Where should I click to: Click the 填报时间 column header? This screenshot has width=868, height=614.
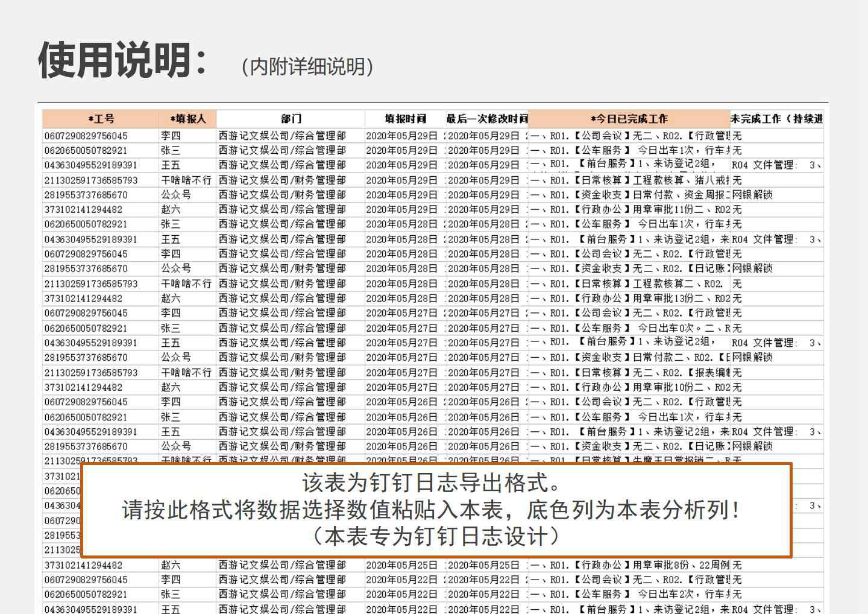point(405,119)
